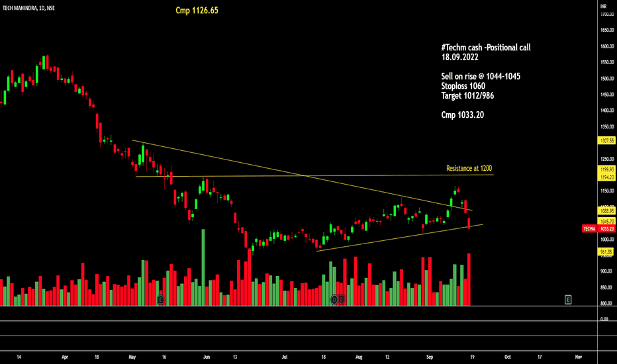Image resolution: width=617 pixels, height=364 pixels.
Task: Select the 1045.70 yellow price label
Action: 606,221
